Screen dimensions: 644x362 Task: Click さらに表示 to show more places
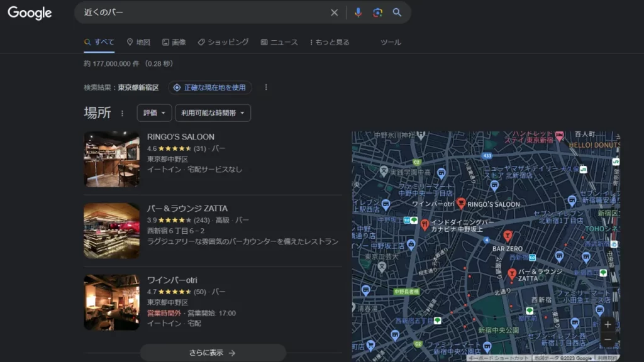[213, 353]
